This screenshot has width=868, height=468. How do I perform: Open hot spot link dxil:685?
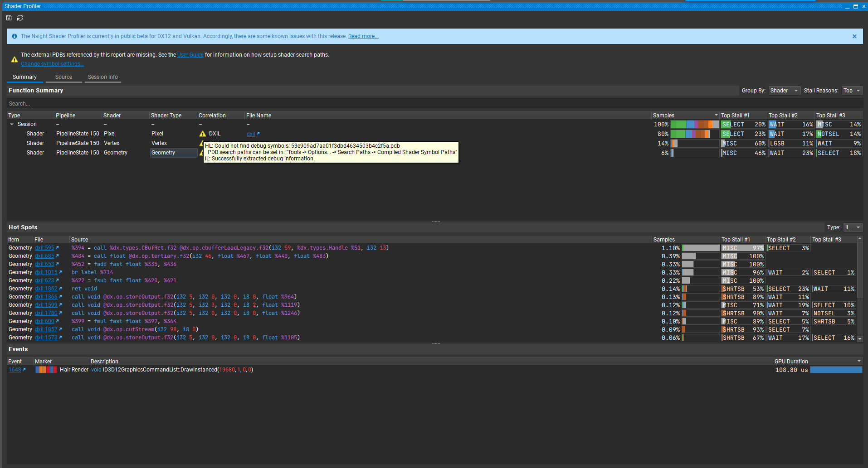click(x=44, y=256)
